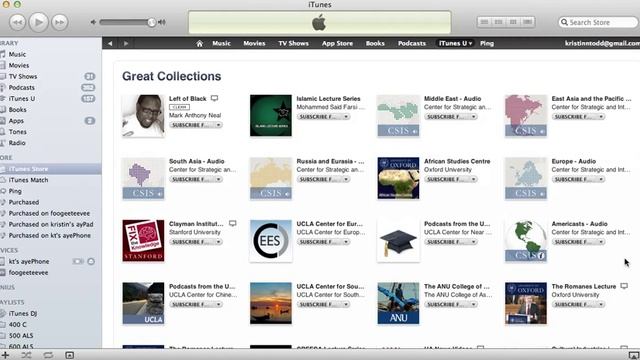The height and width of the screenshot is (360, 640).
Task: Click the Search Store field
Action: point(598,22)
